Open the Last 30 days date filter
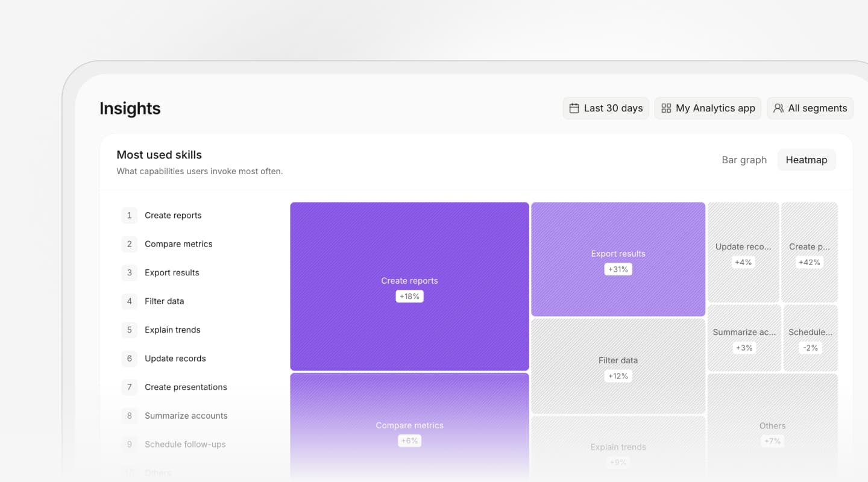 [606, 108]
